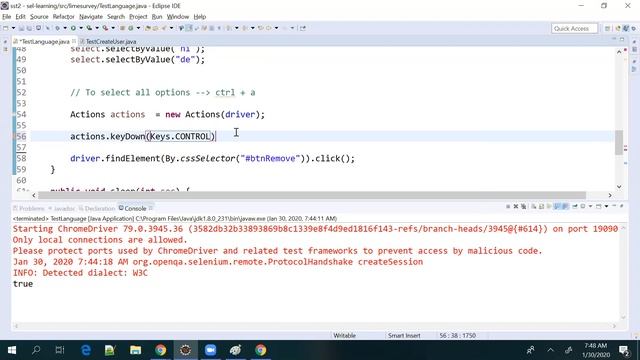The height and width of the screenshot is (360, 640).
Task: Click the Debug (bug) toolbar icon
Action: point(58,28)
